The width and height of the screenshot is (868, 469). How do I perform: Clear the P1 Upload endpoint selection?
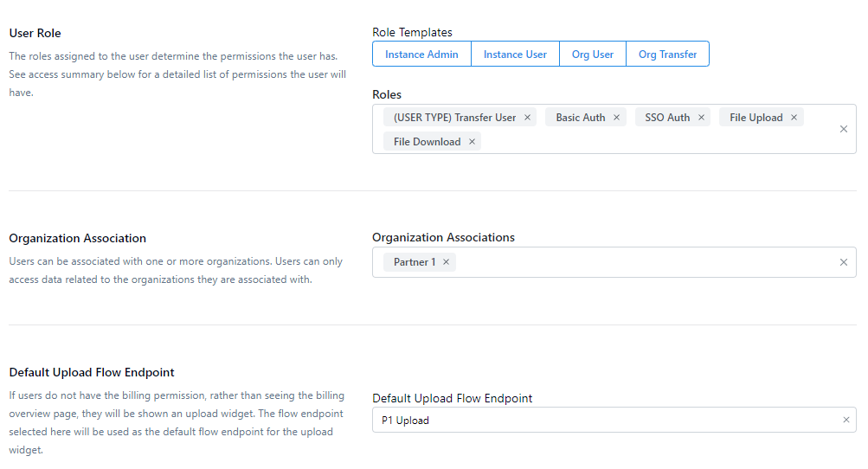click(846, 421)
